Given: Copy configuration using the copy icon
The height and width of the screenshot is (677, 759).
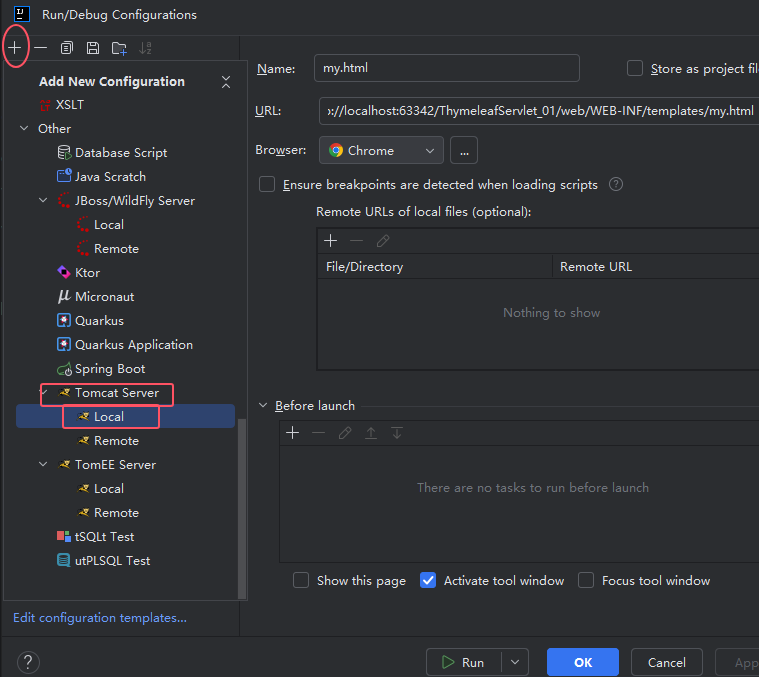Looking at the screenshot, I should click(67, 48).
